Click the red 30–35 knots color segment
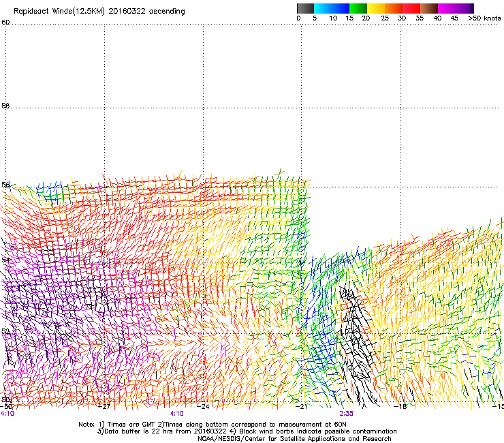This screenshot has height=443, width=504. (x=411, y=8)
